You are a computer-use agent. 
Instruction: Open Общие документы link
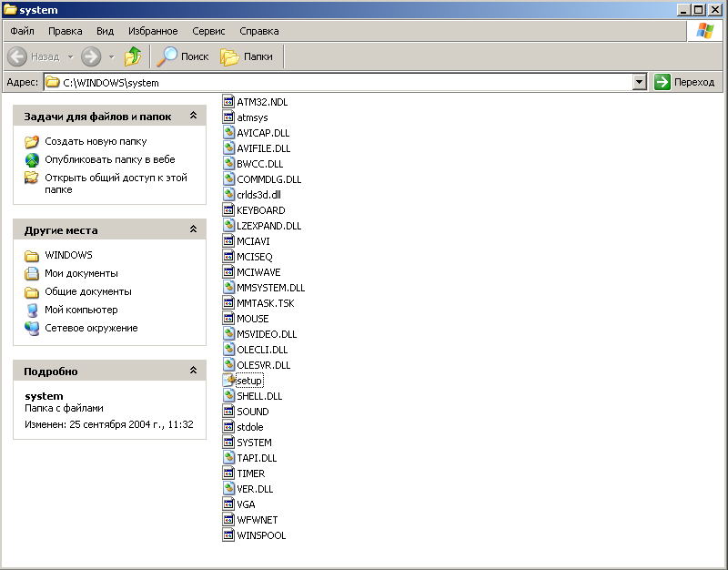pos(88,291)
